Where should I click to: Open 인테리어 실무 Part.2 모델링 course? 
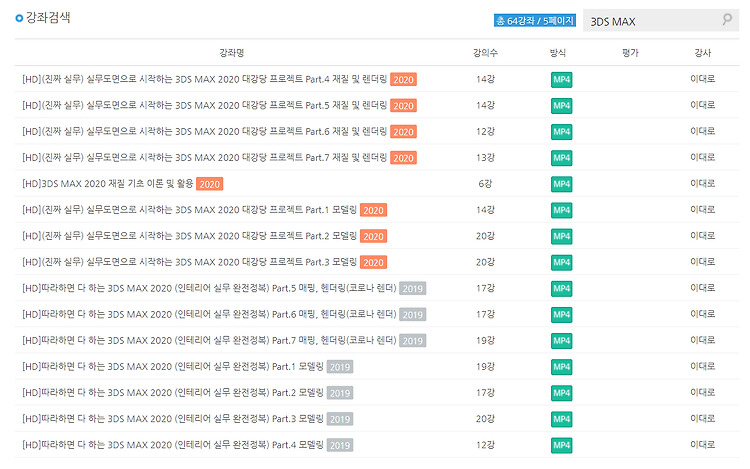click(x=173, y=393)
